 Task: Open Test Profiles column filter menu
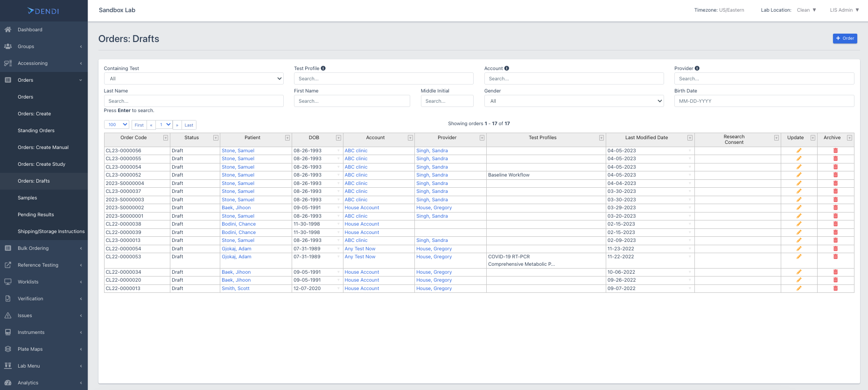[602, 138]
